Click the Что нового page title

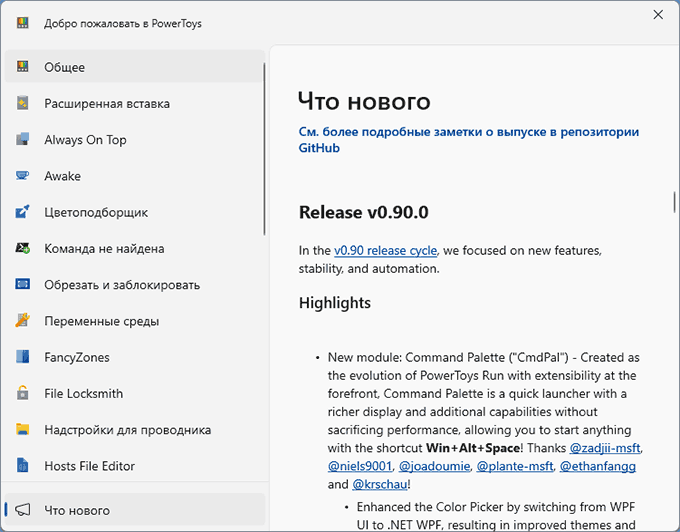coord(364,101)
